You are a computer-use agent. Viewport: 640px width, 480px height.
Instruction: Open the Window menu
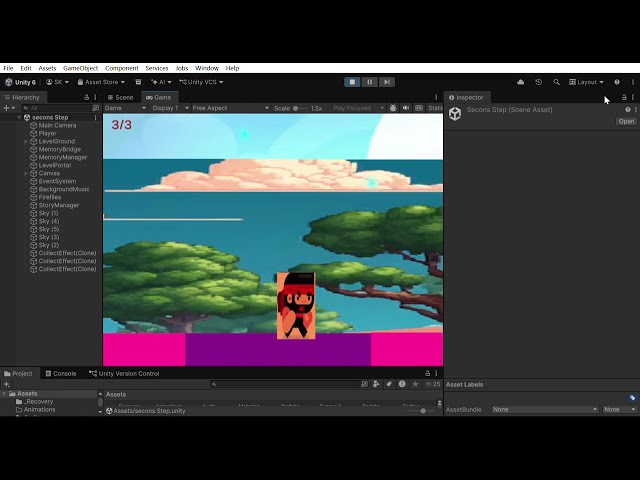click(207, 68)
